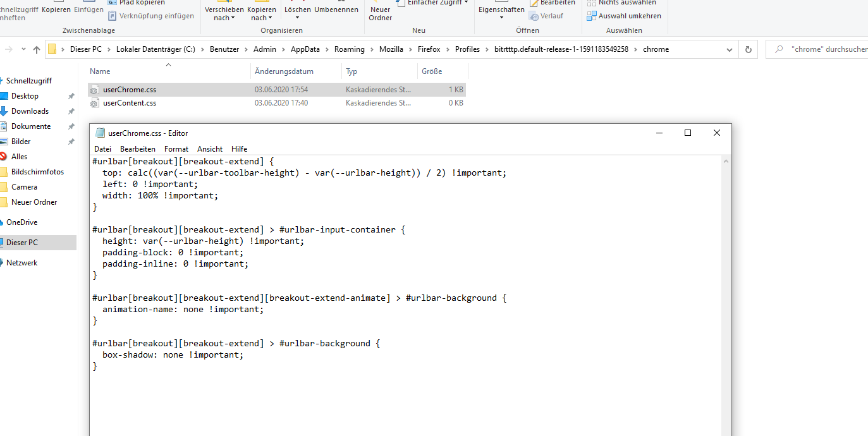Viewport: 868px width, 436px height.
Task: Click the pin icon next to Desktop
Action: click(x=71, y=96)
